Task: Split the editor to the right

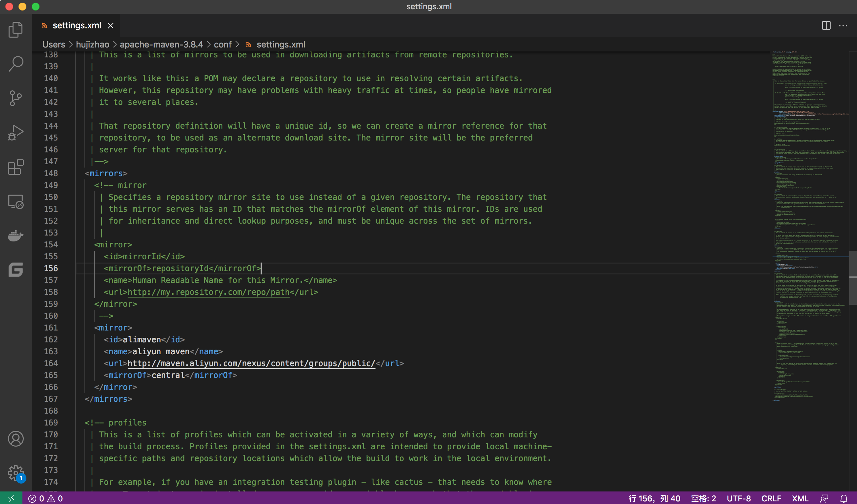Action: click(x=826, y=25)
